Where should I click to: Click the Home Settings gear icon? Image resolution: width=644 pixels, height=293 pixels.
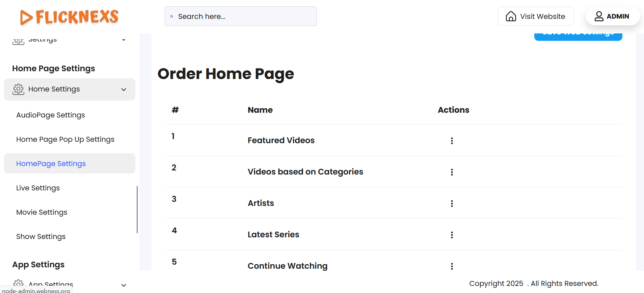click(x=19, y=89)
